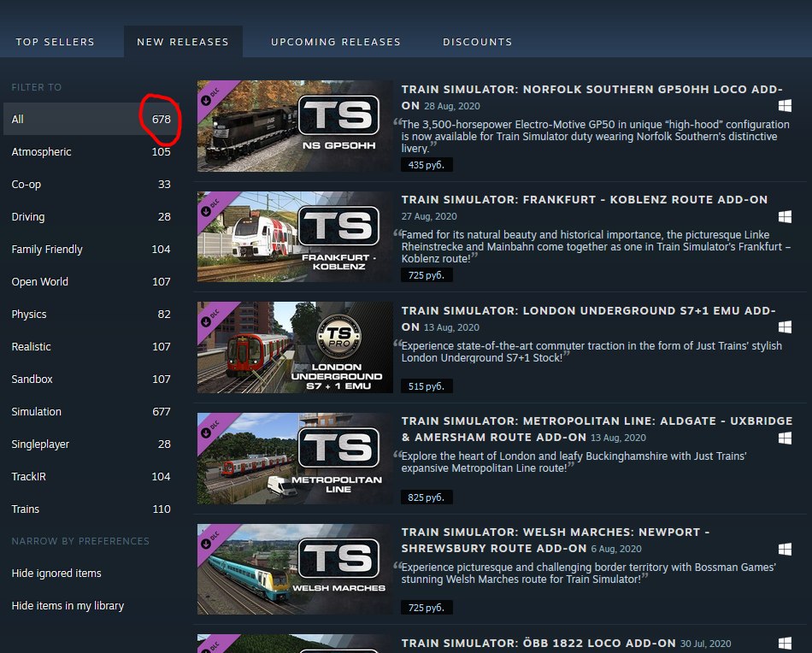Screen dimensions: 812x653
Task: Filter list by Driving tag
Action: pyautogui.click(x=91, y=216)
